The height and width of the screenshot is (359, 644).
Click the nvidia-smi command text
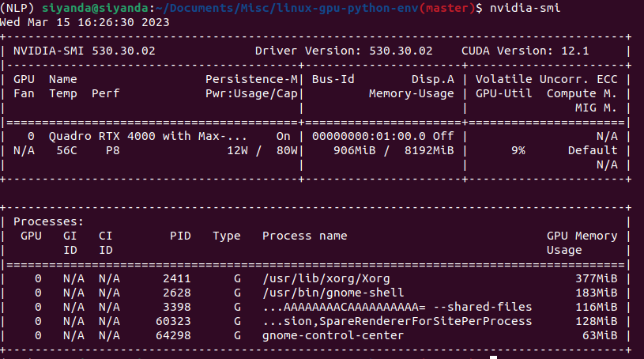click(x=525, y=8)
